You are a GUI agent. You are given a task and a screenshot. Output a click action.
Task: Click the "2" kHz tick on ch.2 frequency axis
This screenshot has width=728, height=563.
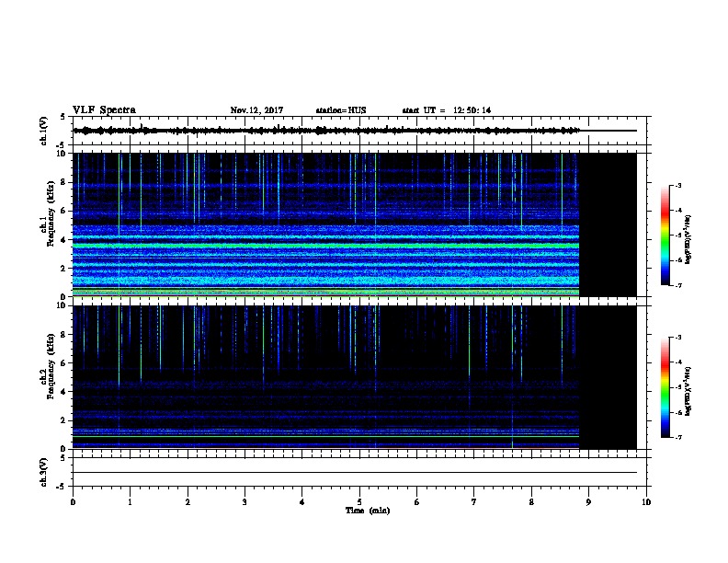63,420
